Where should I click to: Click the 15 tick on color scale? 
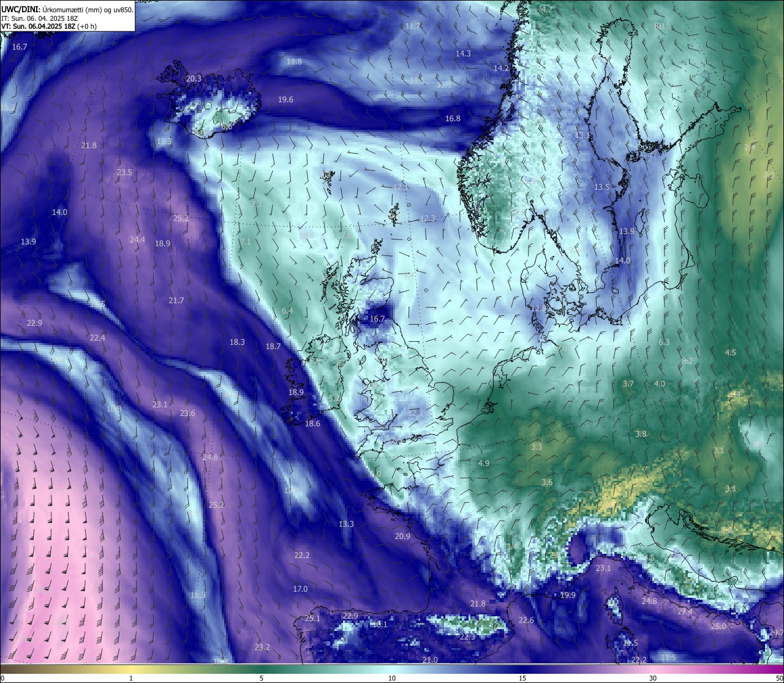(522, 678)
